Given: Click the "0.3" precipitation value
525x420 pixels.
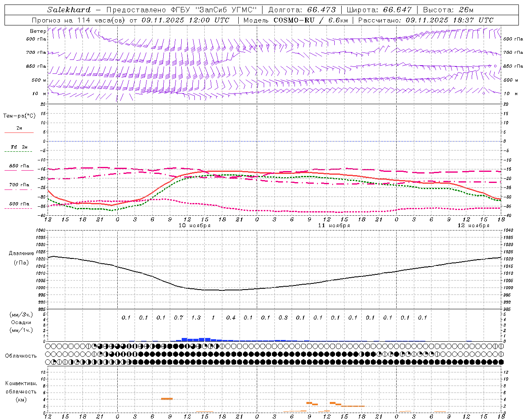Looking at the screenshot, I should coord(283,317).
